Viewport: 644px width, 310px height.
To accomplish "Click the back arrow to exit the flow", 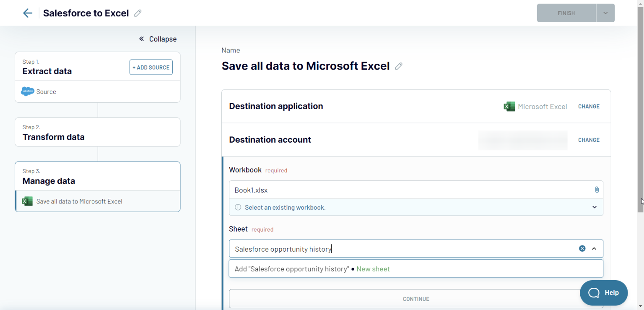I will [27, 13].
